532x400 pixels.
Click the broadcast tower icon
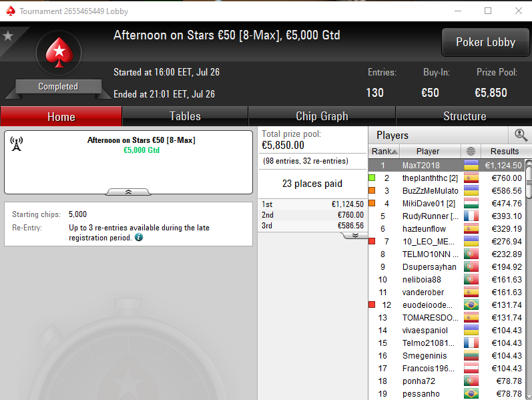click(x=16, y=144)
